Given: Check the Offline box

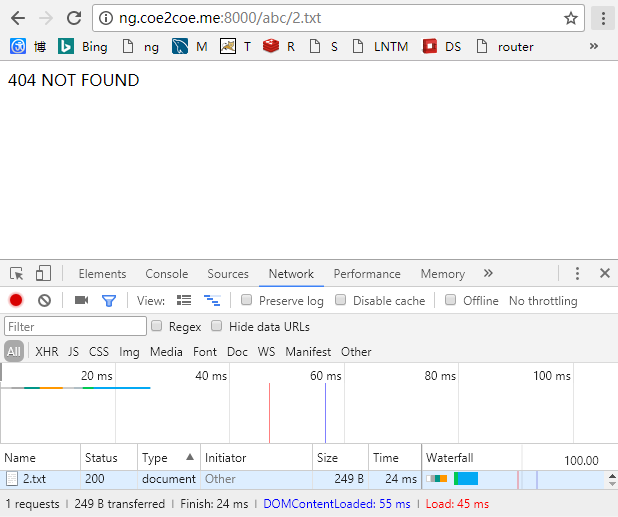Looking at the screenshot, I should point(450,300).
